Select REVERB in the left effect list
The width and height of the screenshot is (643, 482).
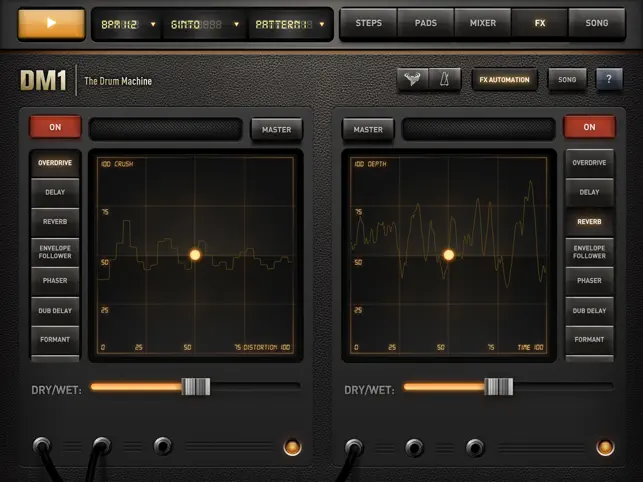coord(55,222)
